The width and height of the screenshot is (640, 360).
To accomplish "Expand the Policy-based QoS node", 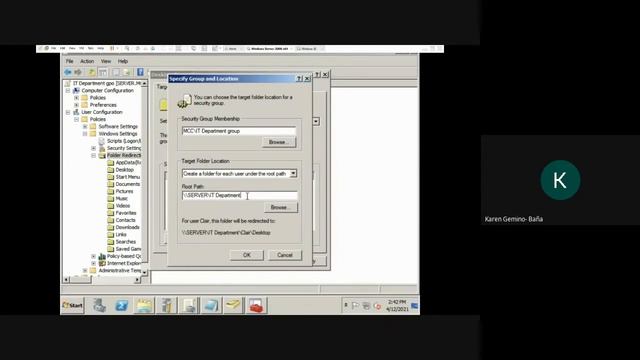I will (93, 256).
